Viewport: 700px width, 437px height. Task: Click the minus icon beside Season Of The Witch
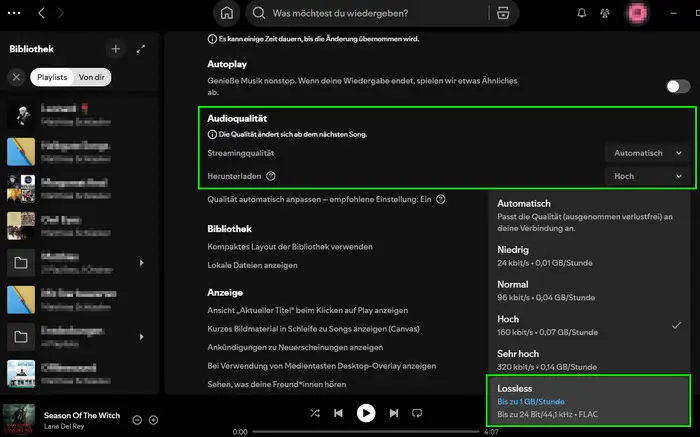(137, 420)
